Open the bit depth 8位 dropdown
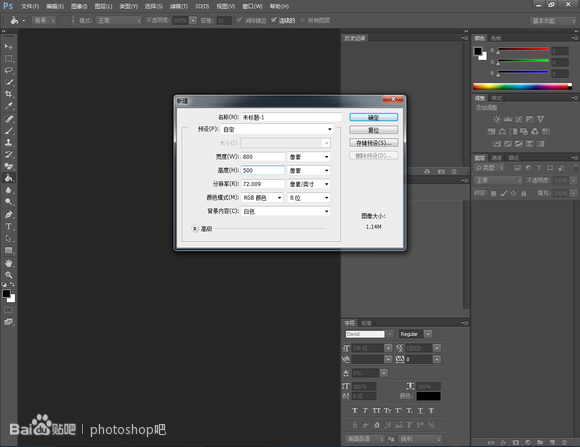 [x=309, y=198]
